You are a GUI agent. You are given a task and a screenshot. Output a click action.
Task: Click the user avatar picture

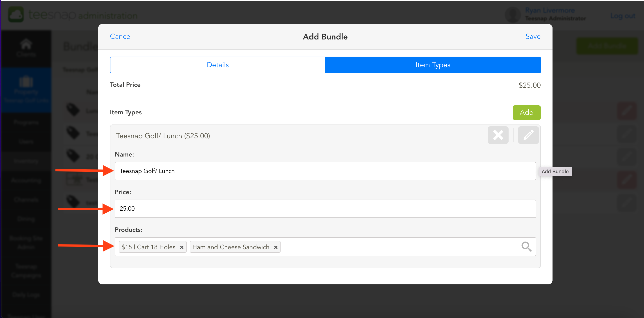coord(513,15)
